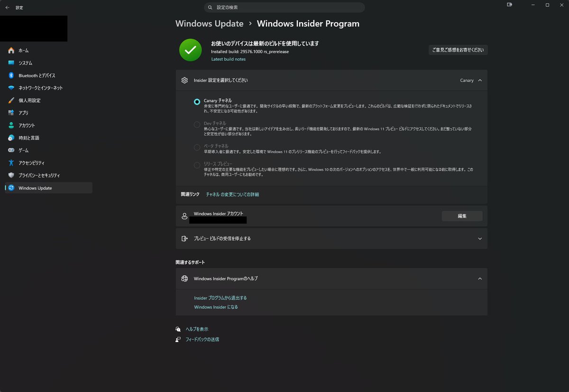Click the search magnifier icon
The height and width of the screenshot is (392, 569).
(210, 8)
